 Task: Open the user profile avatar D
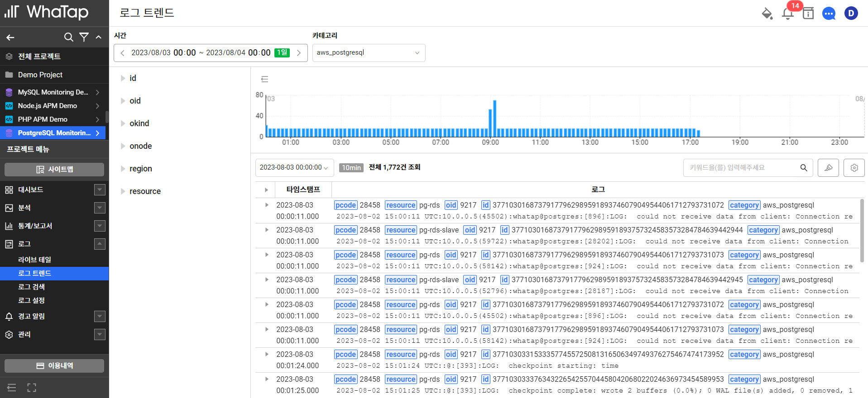click(x=851, y=13)
